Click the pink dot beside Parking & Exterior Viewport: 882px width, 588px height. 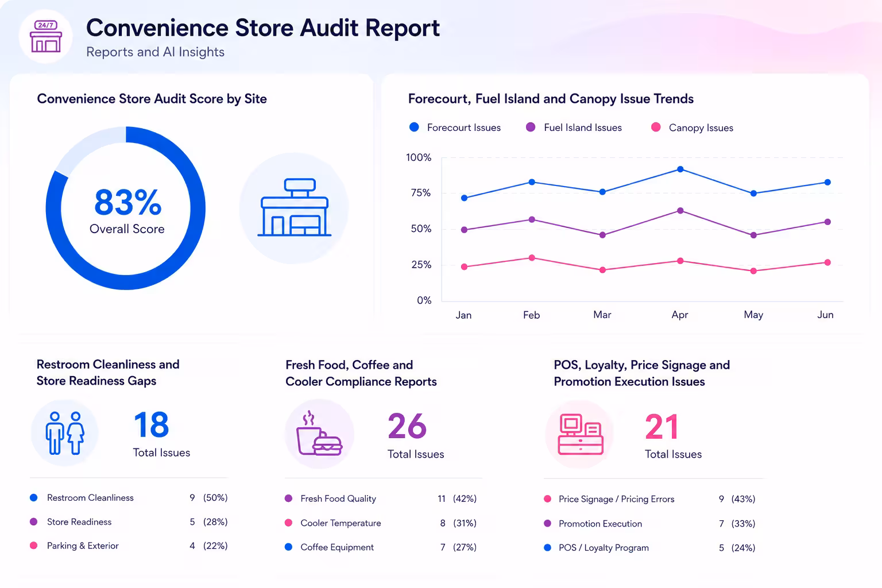(33, 546)
